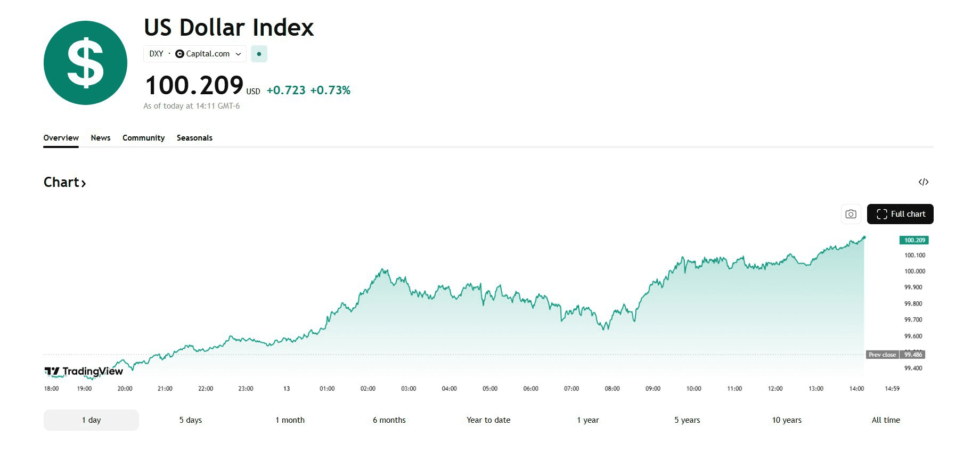Switch chart range to 5 days
This screenshot has height=451, width=980.
tap(191, 420)
